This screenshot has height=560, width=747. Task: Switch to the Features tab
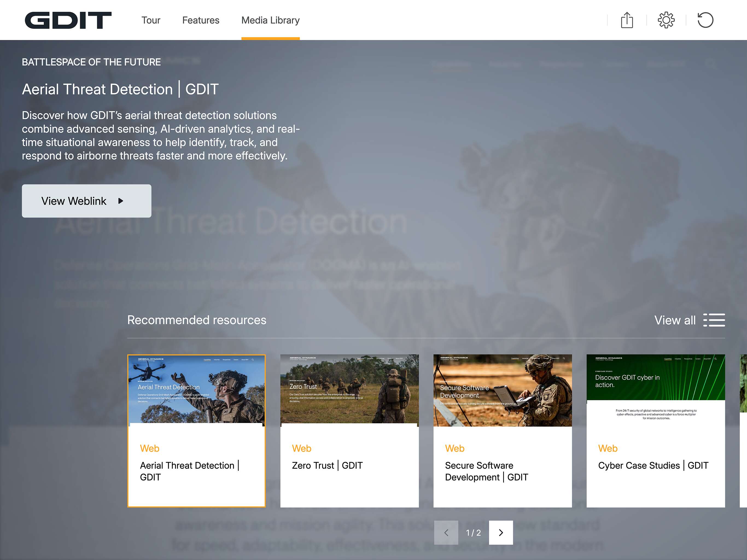coord(201,20)
